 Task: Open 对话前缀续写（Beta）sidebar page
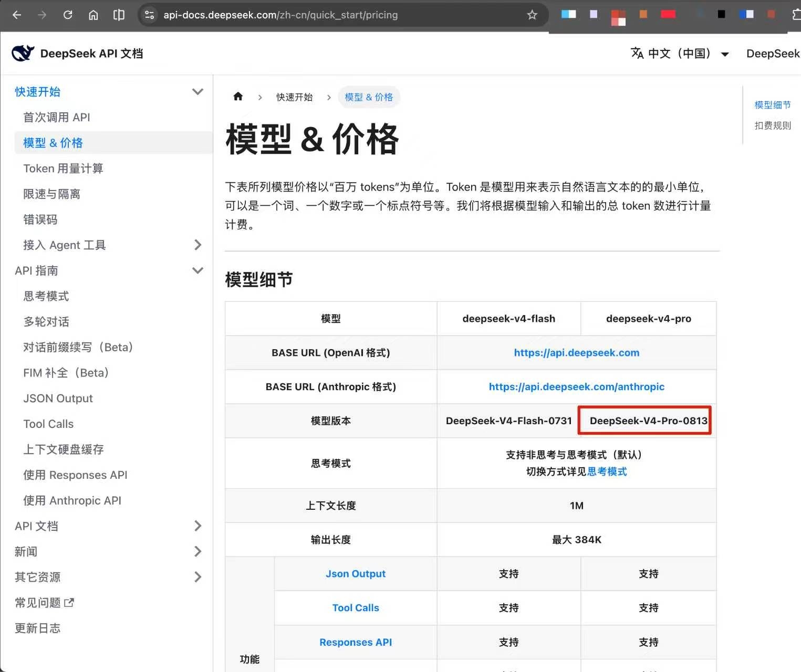point(78,347)
